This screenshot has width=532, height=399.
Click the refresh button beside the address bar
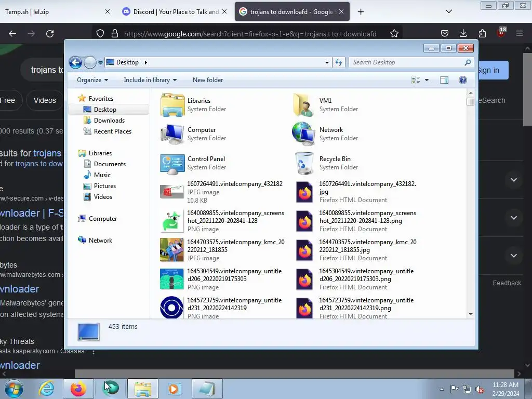tap(339, 62)
